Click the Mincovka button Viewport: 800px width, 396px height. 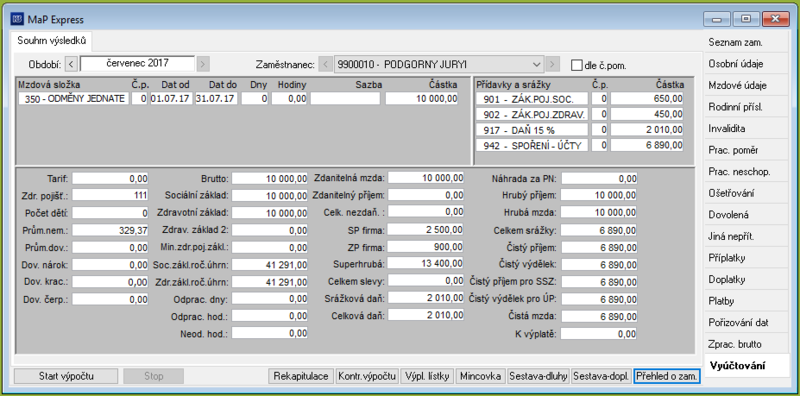[480, 377]
